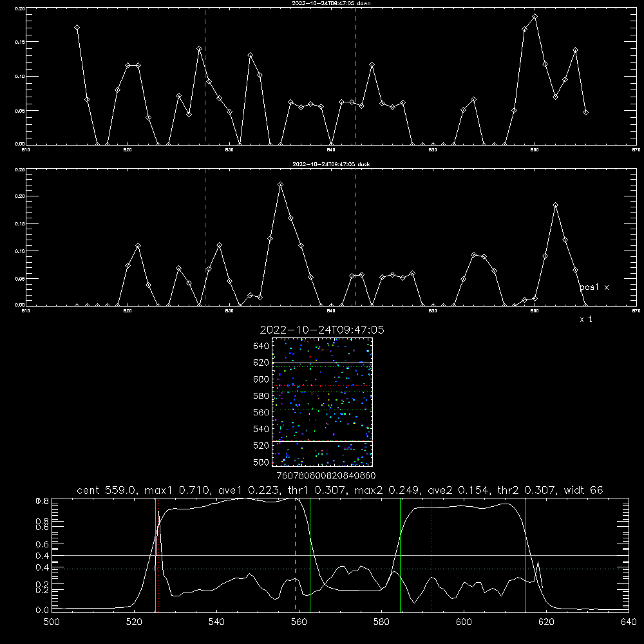Click the 'pos1 x' label
644x644 pixels.
click(x=594, y=287)
